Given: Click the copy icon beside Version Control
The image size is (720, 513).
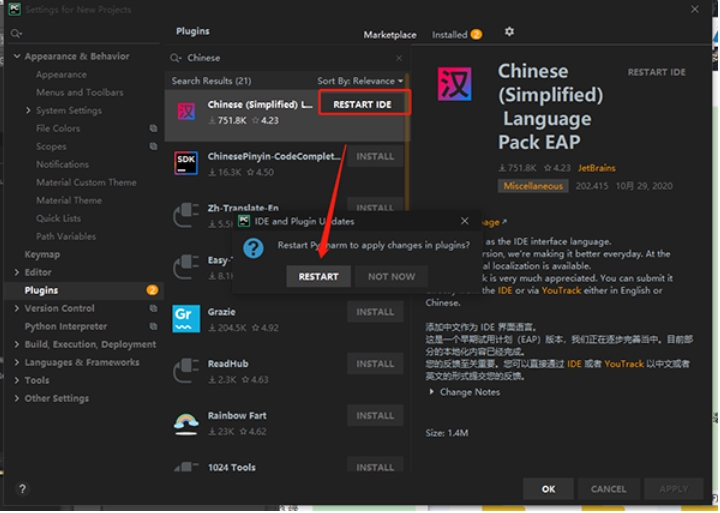Looking at the screenshot, I should click(153, 308).
